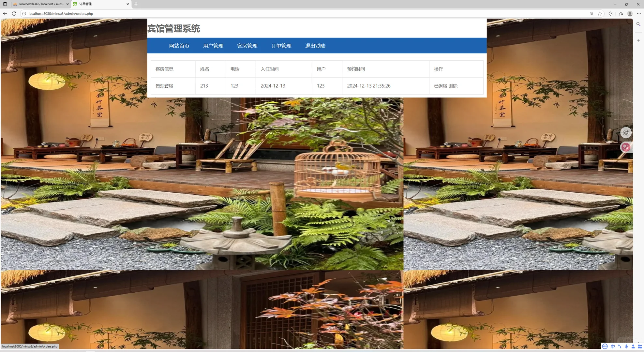Screen dimensions: 644x352
Task: Open the iFlytek apps grid panel
Action: pyautogui.click(x=640, y=346)
